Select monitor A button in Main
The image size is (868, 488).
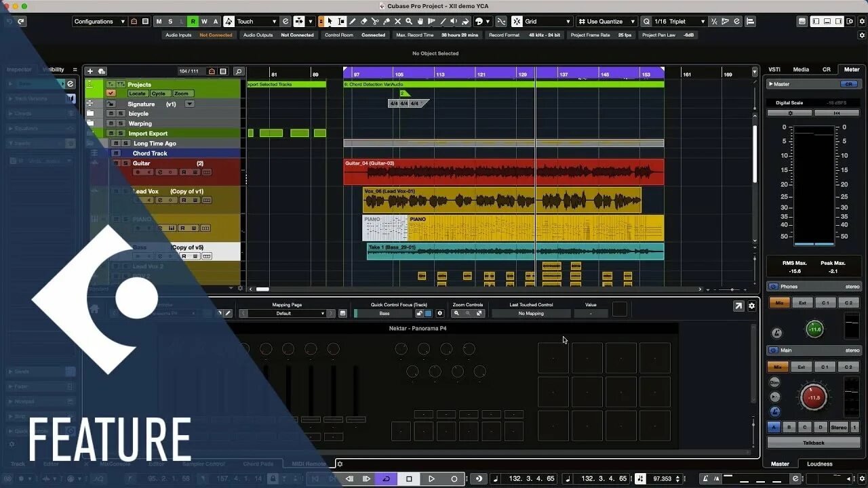[x=774, y=427]
